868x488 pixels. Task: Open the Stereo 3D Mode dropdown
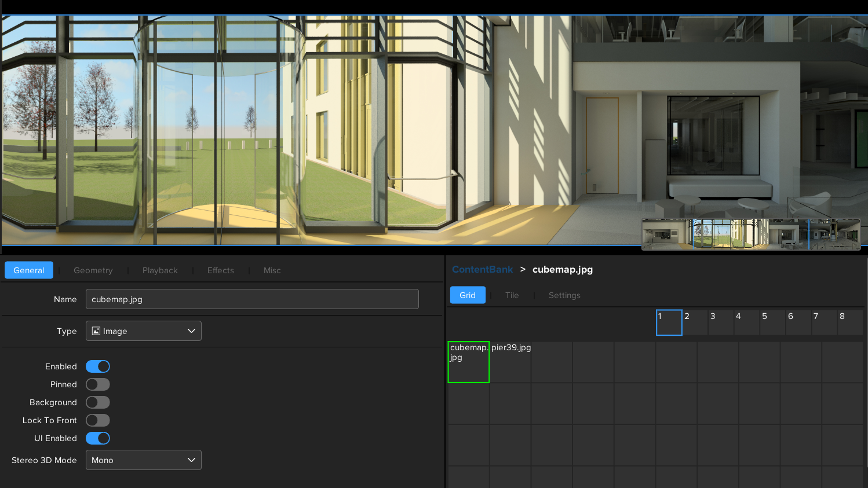pyautogui.click(x=143, y=460)
